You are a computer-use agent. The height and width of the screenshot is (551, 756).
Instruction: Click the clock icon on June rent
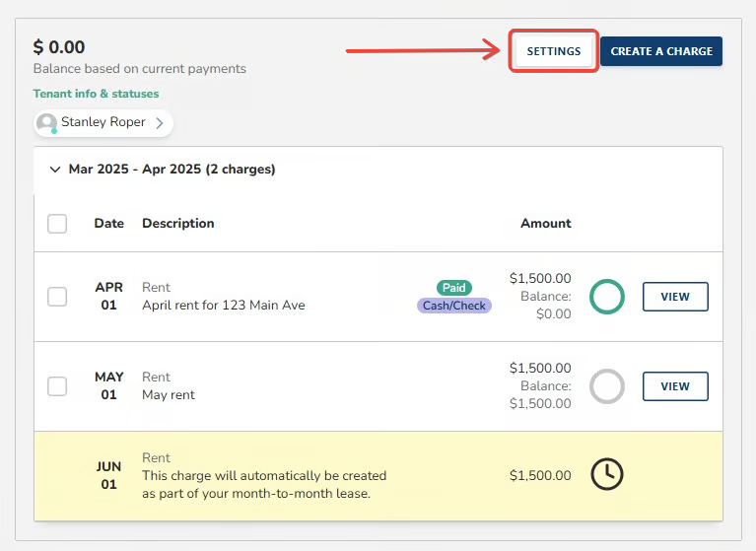(x=607, y=474)
